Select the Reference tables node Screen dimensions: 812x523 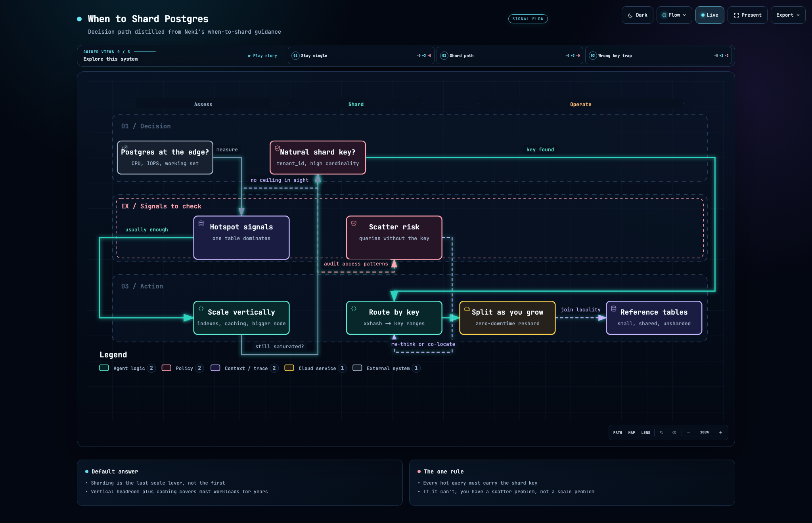coord(654,318)
